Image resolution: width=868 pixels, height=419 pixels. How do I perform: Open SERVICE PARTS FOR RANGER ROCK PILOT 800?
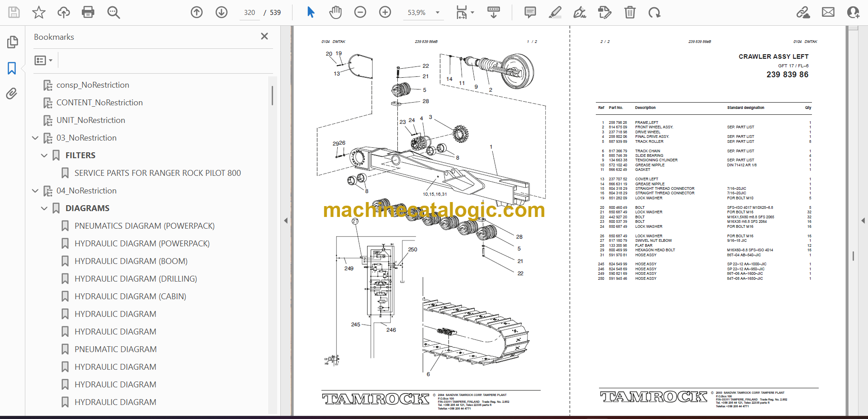pos(158,173)
